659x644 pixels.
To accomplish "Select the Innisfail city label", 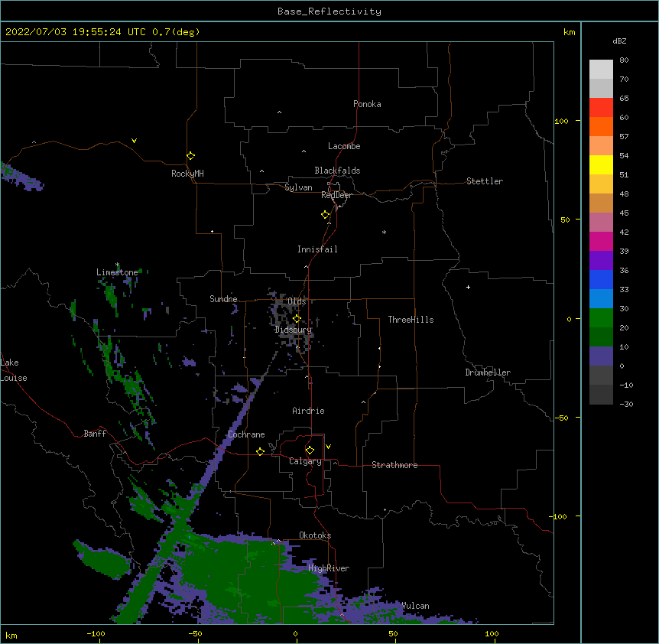I will pyautogui.click(x=317, y=249).
